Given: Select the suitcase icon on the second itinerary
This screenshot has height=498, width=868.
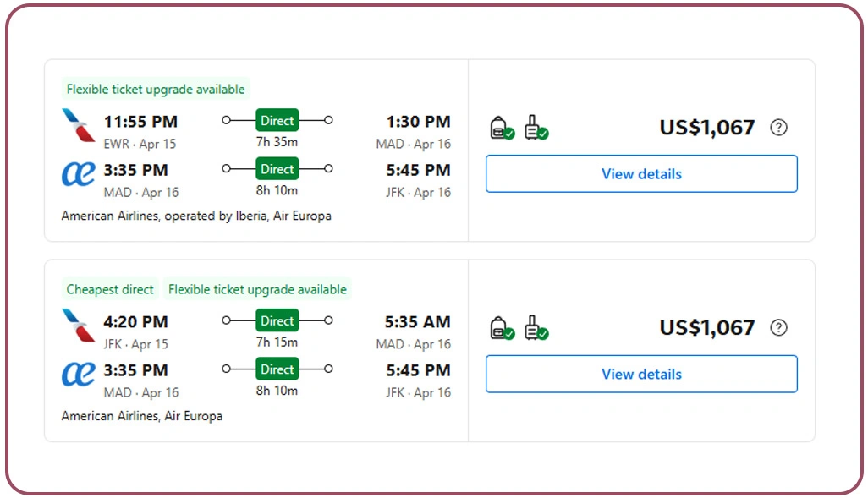Looking at the screenshot, I should pos(534,328).
